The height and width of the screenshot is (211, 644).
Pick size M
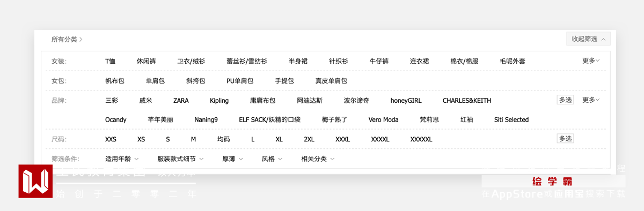(x=193, y=139)
